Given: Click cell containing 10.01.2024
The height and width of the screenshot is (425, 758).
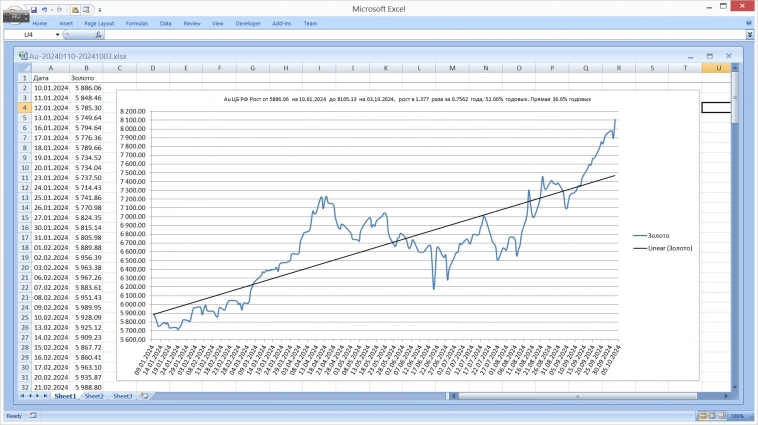Looking at the screenshot, I should pyautogui.click(x=51, y=88).
